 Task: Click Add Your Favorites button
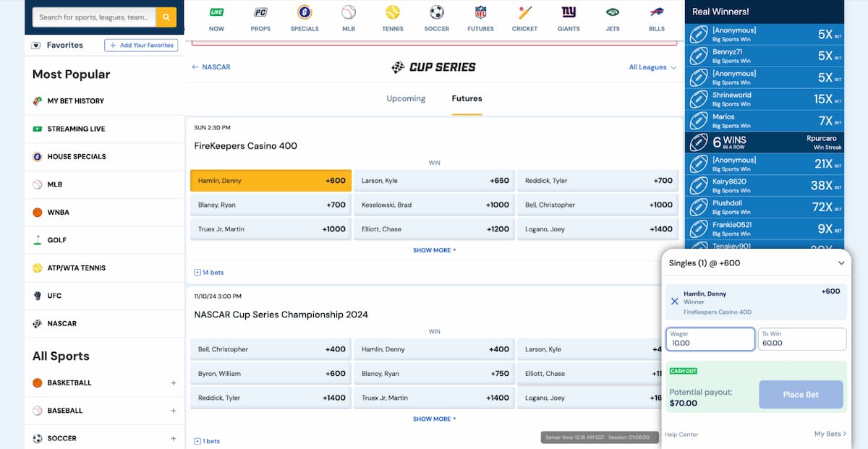coord(141,45)
